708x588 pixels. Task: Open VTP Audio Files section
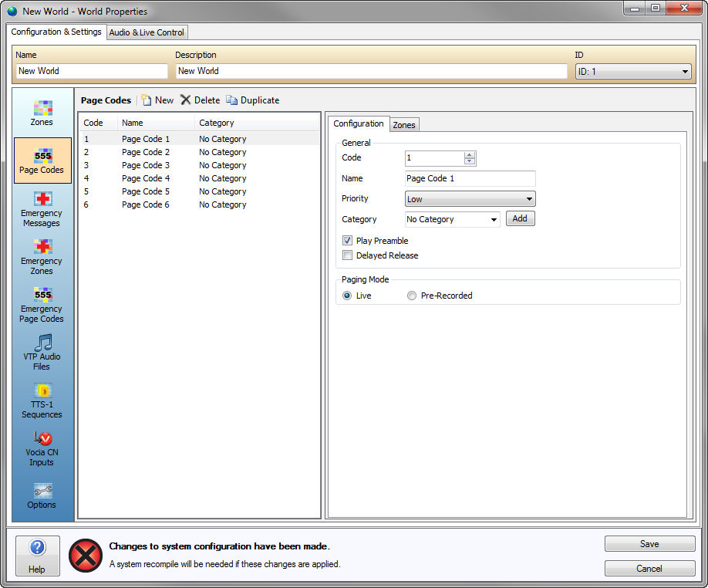42,352
